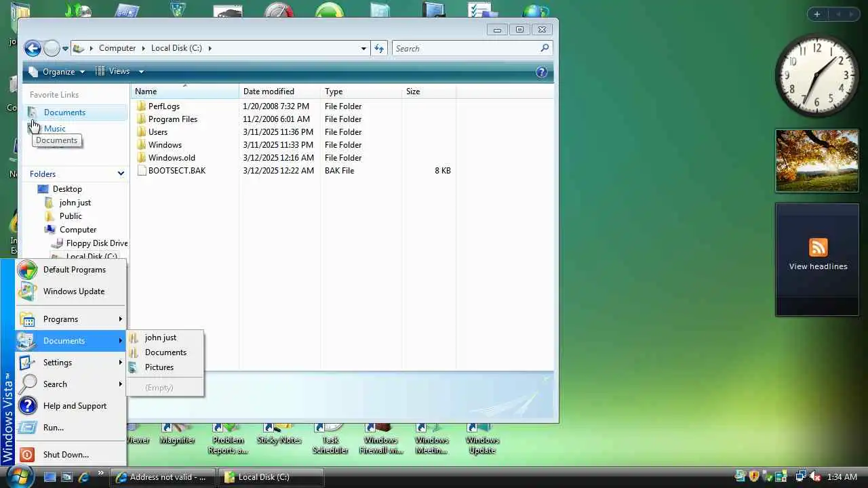868x488 pixels.
Task: Click the search magnifier icon in Explorer
Action: coord(545,48)
